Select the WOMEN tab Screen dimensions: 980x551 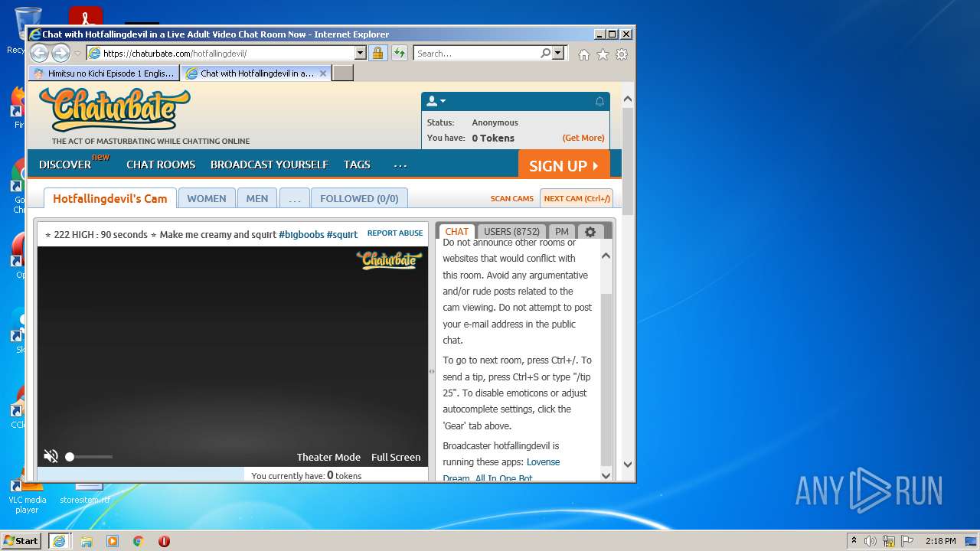(x=207, y=198)
